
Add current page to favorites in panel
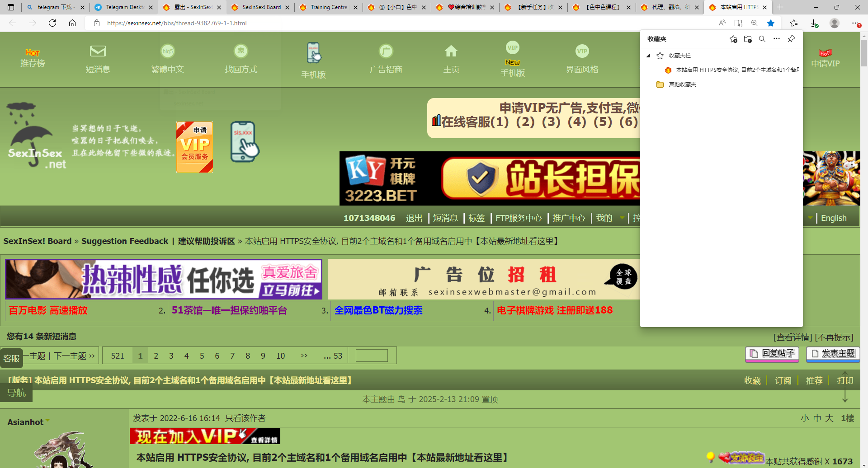coord(733,39)
